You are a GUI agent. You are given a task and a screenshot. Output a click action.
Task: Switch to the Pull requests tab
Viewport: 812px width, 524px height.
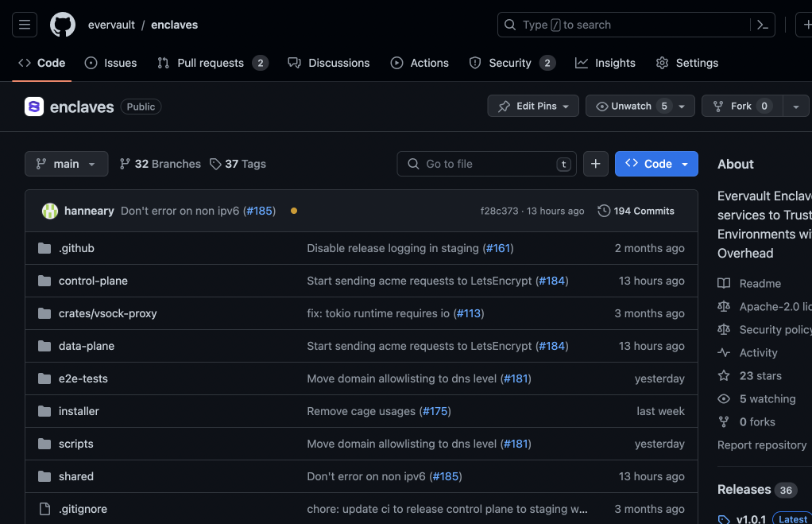(212, 63)
